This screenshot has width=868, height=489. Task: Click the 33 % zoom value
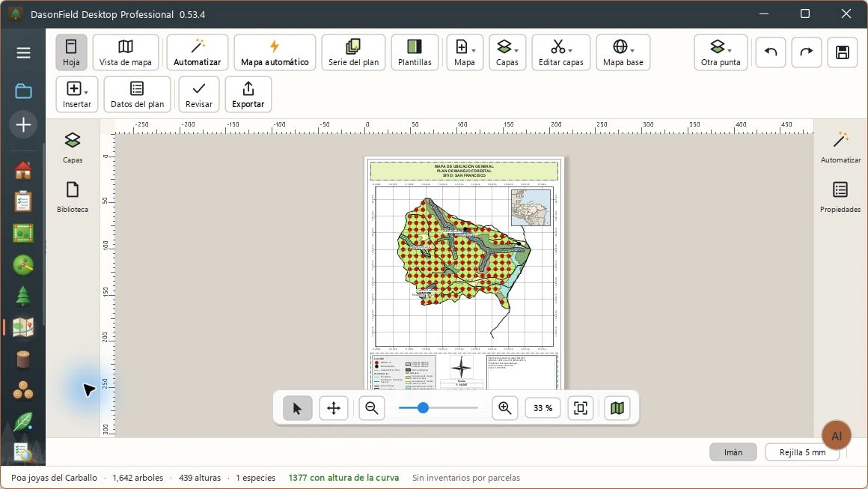542,408
